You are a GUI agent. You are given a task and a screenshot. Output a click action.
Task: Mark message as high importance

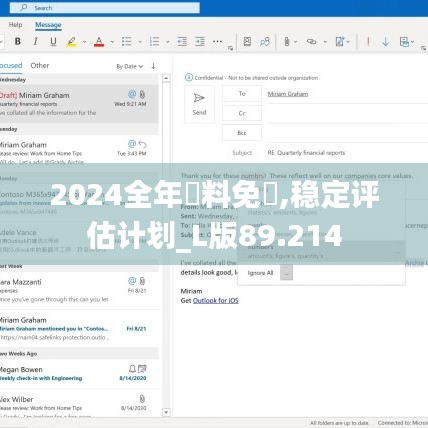click(368, 42)
